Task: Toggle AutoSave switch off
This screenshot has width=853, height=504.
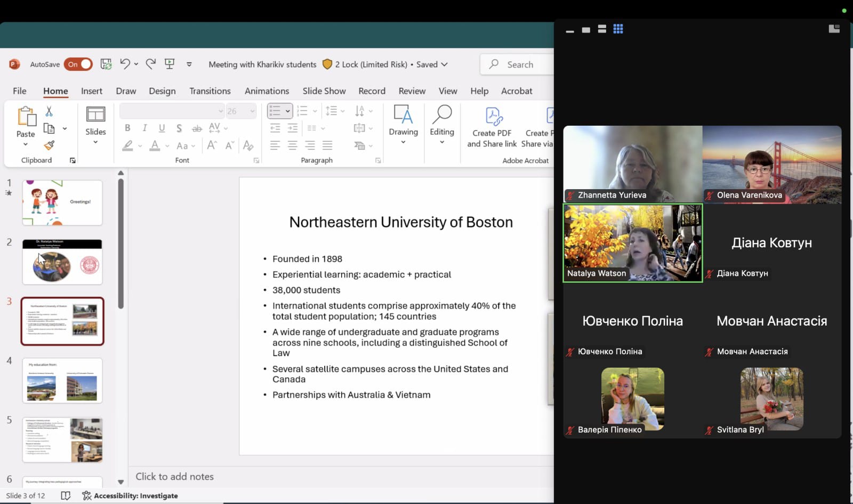Action: click(x=78, y=64)
